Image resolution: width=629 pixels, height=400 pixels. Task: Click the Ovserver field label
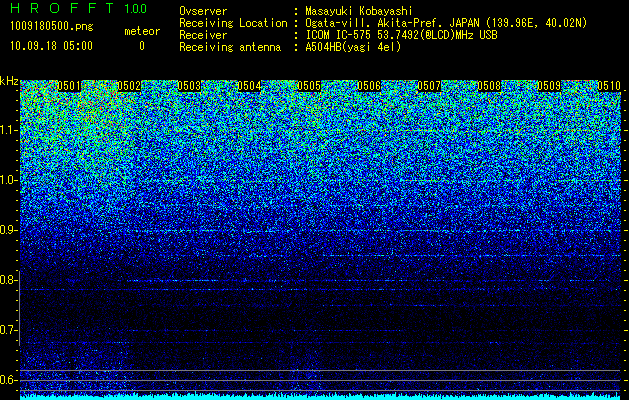[x=203, y=11]
